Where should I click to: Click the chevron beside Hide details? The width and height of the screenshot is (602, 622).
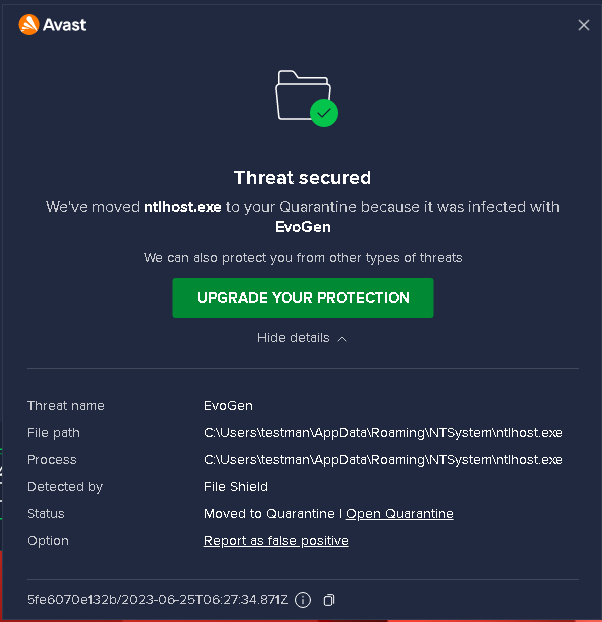point(342,339)
